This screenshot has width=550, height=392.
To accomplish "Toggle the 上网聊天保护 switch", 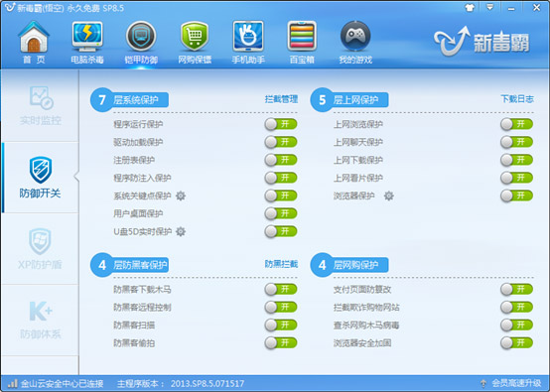I will [x=516, y=142].
